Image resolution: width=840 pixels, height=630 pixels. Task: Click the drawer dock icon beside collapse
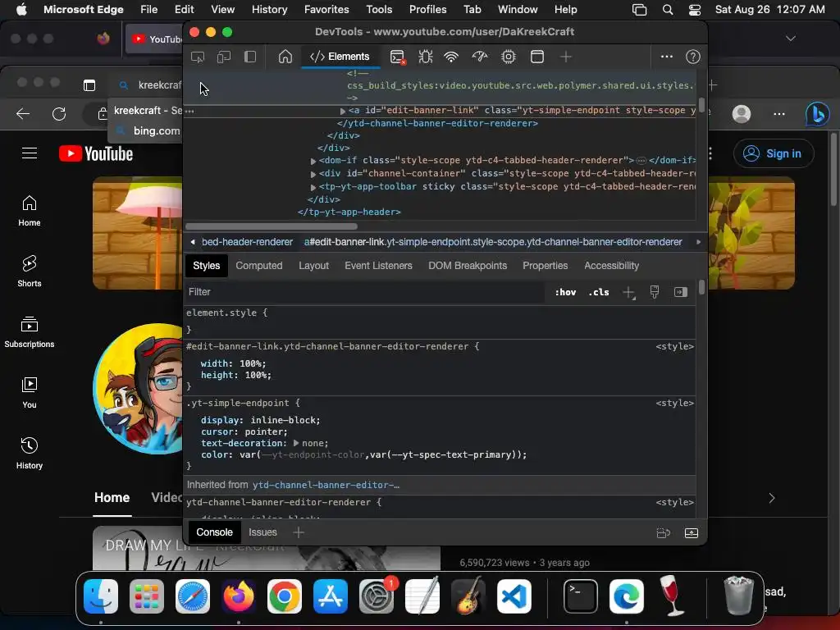tap(663, 533)
